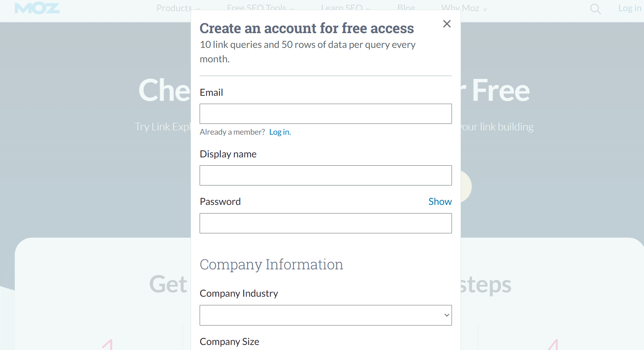Image resolution: width=644 pixels, height=350 pixels.
Task: Click the Company Size label
Action: pyautogui.click(x=230, y=342)
